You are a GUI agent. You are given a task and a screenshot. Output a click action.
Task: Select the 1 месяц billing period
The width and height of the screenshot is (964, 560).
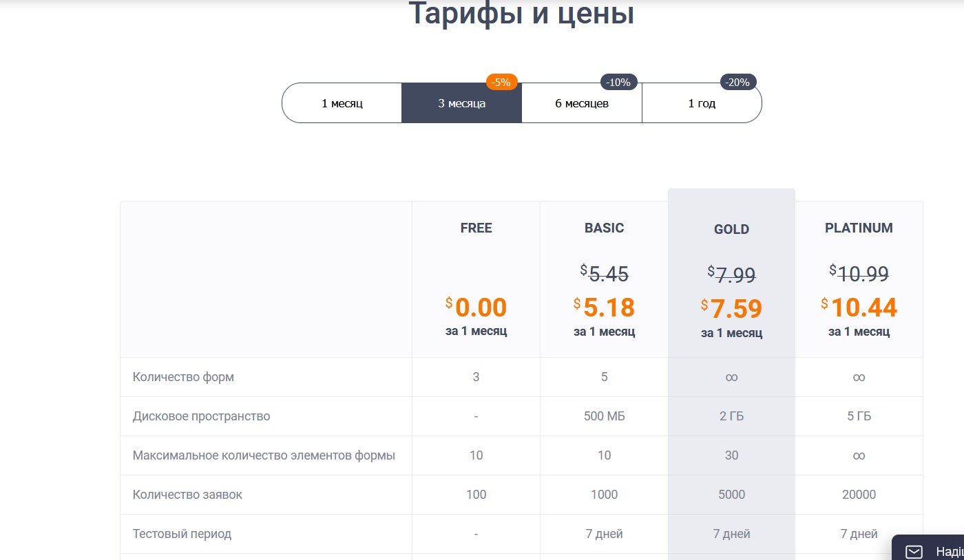tap(342, 103)
